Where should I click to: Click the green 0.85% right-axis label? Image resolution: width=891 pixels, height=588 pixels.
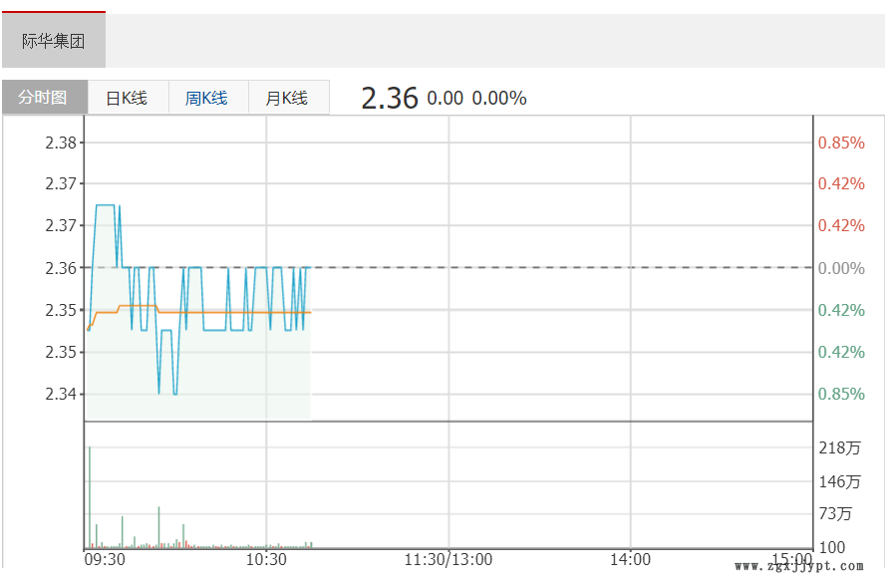pos(841,394)
